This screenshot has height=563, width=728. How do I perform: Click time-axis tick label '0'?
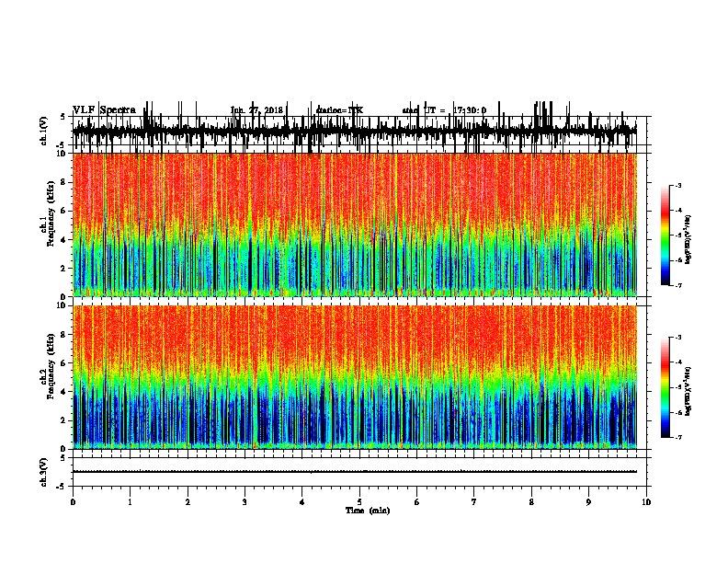pos(73,502)
